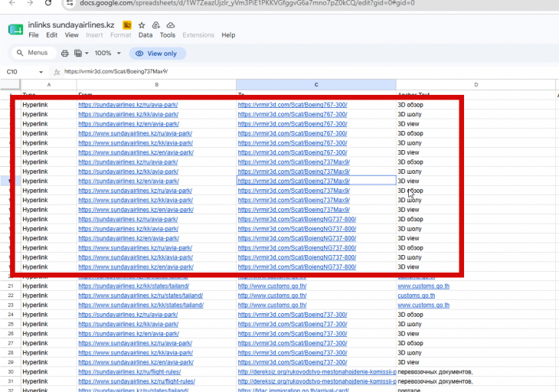This screenshot has height=392, width=559.
Task: Open row 23 From link www.sundayairlines.kz/kk/states/tailand
Action: (141, 305)
